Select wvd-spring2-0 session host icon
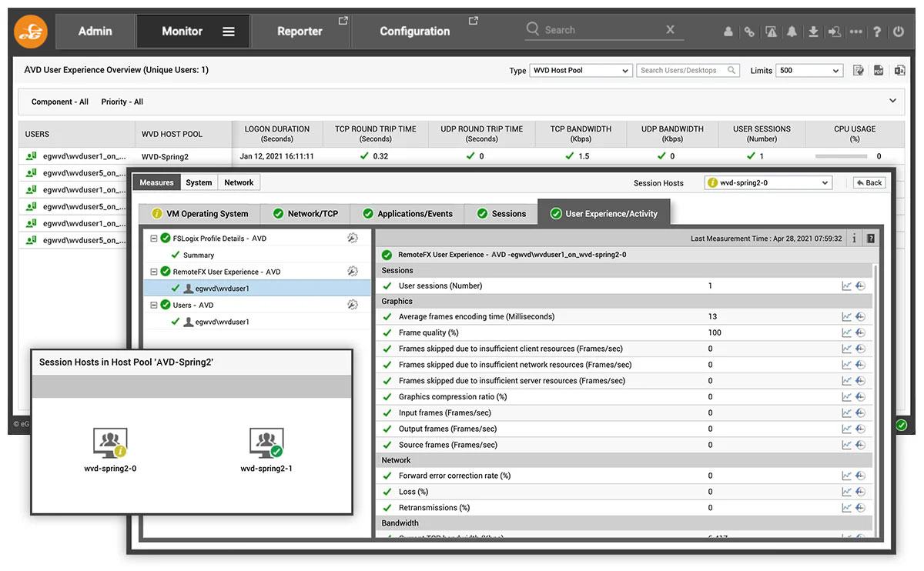 pos(109,443)
